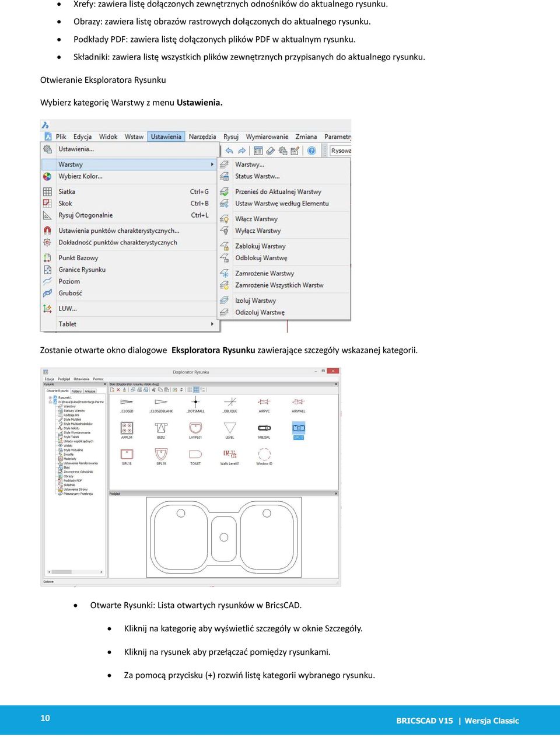
Task: Select Style Wymiarowania tree item
Action: (77, 432)
